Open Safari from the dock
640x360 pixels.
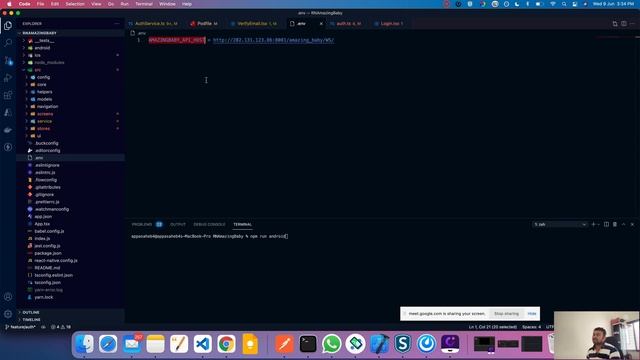(108, 344)
